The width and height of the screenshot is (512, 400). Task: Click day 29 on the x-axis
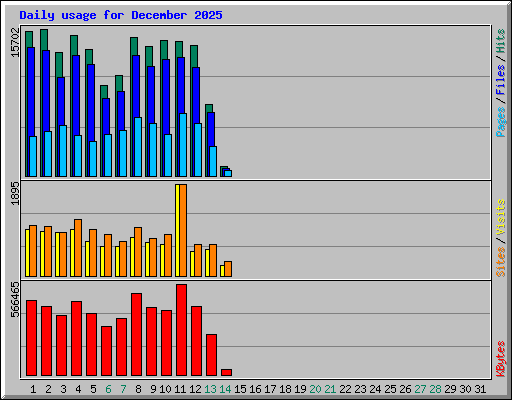(450, 389)
